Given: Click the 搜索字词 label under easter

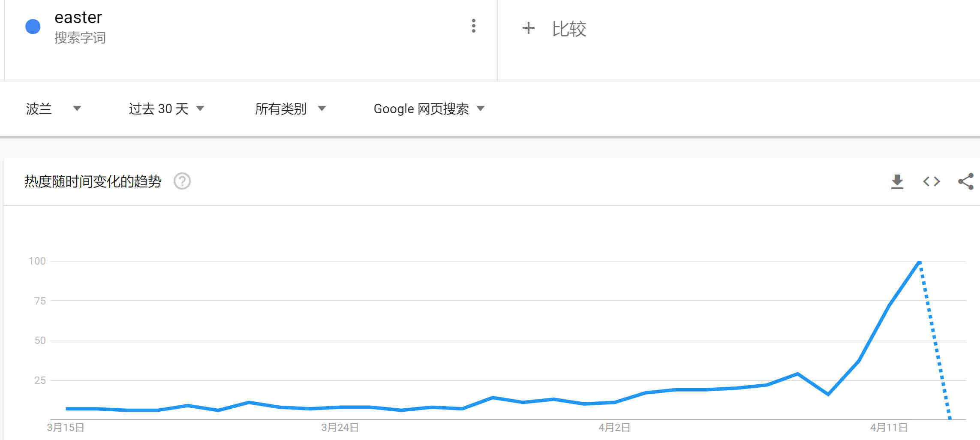Looking at the screenshot, I should [80, 38].
